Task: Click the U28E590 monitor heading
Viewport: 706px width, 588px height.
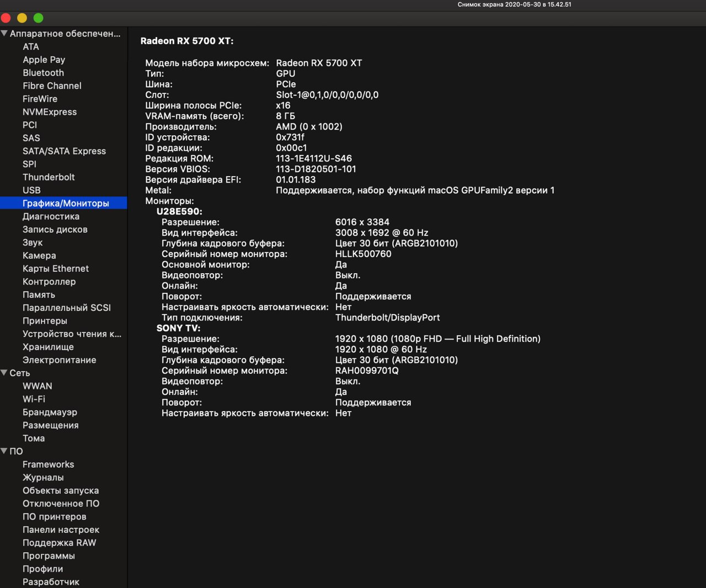Action: click(x=179, y=212)
